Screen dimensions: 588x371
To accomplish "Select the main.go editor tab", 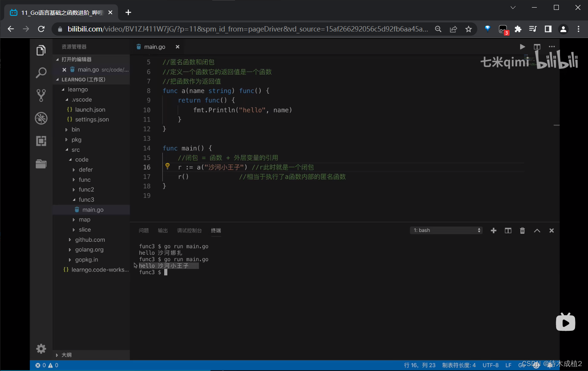I will (x=155, y=47).
